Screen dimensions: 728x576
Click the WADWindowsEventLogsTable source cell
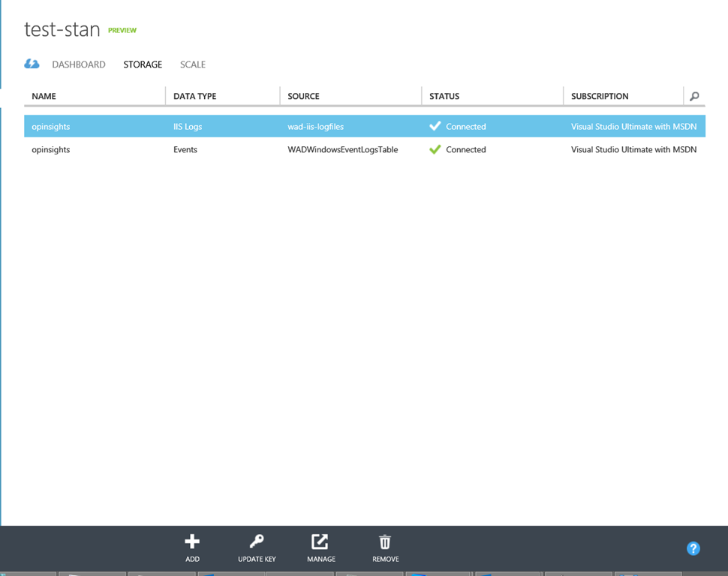tap(343, 149)
